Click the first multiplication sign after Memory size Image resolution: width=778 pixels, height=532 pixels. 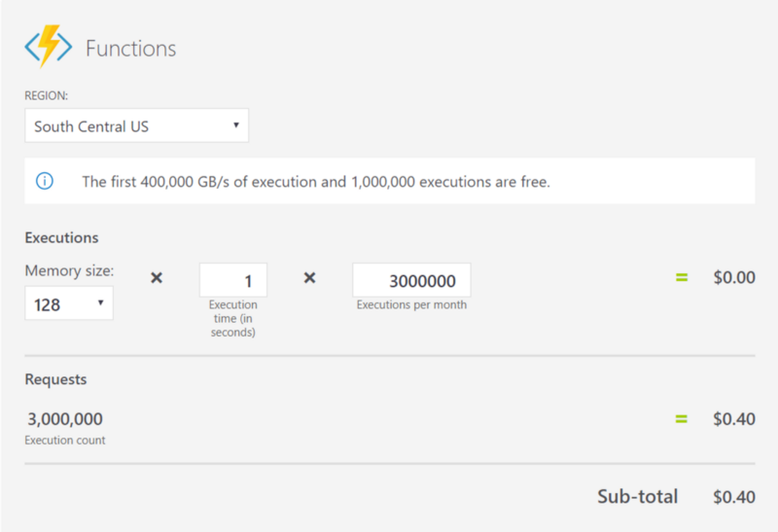(x=157, y=278)
